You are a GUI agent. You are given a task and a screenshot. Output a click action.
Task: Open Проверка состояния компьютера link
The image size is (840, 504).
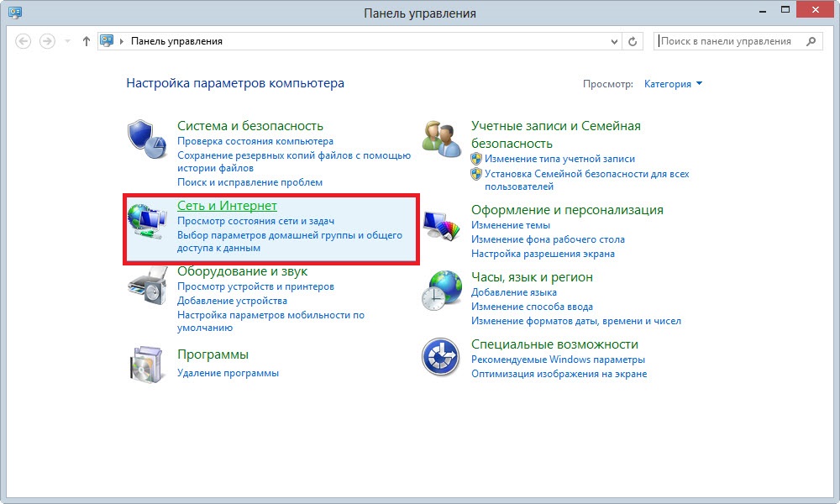(x=255, y=141)
